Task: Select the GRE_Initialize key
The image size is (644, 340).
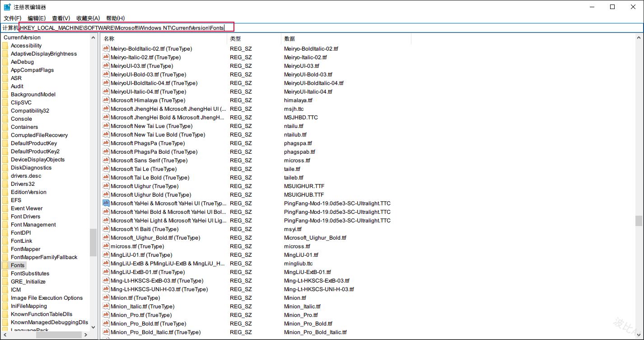Action: (x=28, y=282)
